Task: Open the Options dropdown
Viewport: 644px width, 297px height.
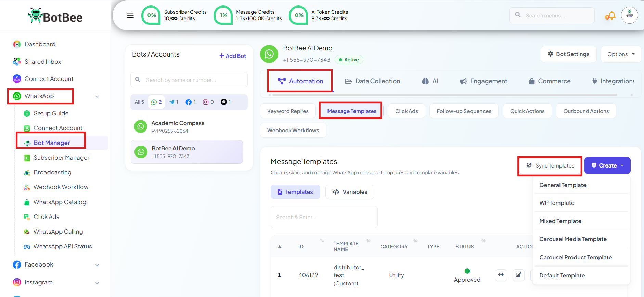Action: click(621, 54)
